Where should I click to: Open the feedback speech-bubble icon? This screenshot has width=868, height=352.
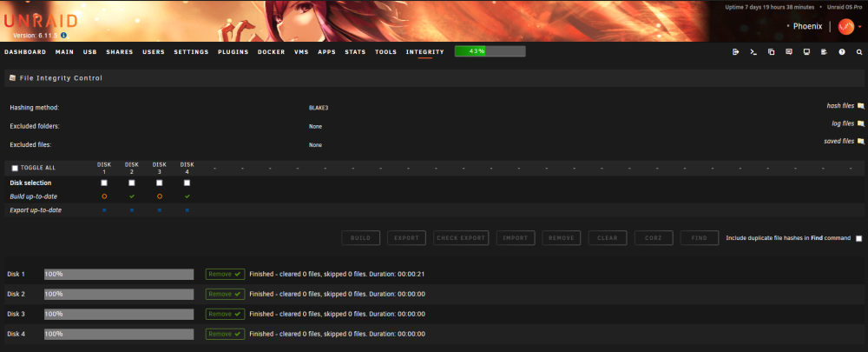(789, 51)
